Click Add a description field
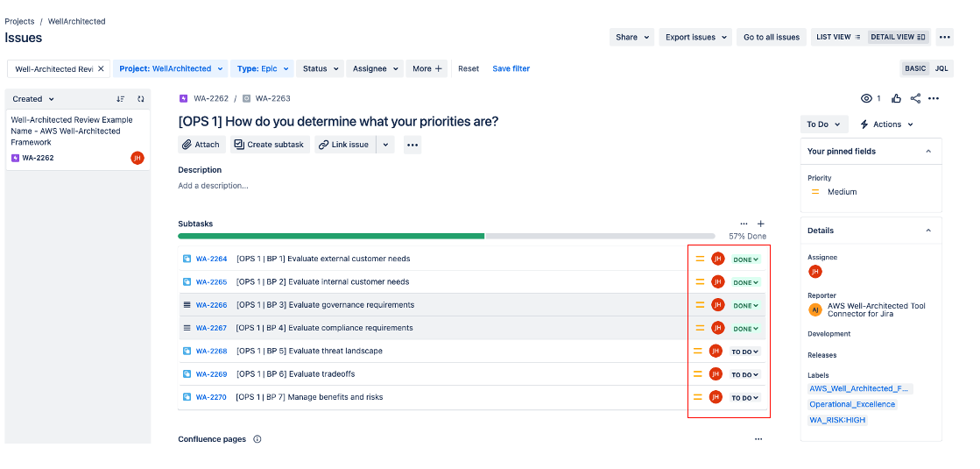Viewport: 980px width, 469px height. click(x=213, y=186)
